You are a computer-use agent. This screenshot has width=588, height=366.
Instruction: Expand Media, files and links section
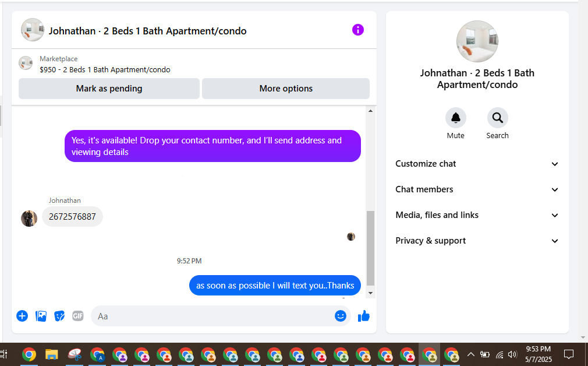pyautogui.click(x=477, y=215)
